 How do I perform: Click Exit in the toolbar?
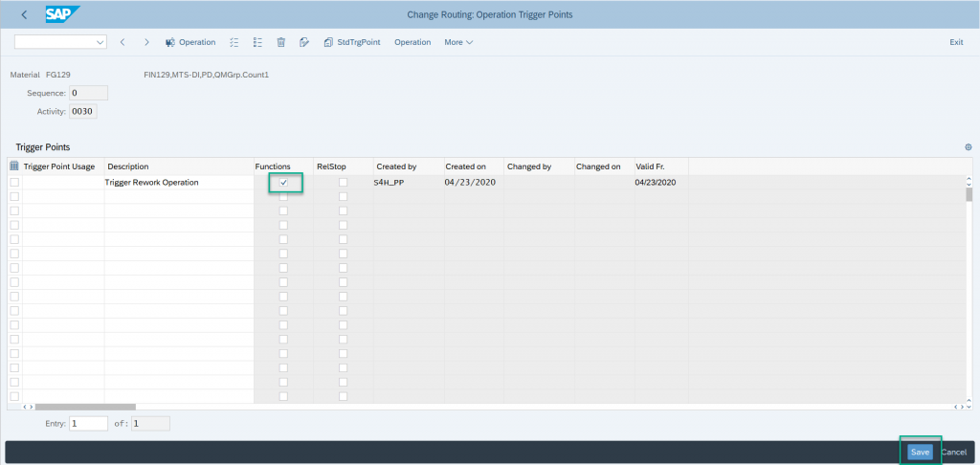(x=956, y=42)
